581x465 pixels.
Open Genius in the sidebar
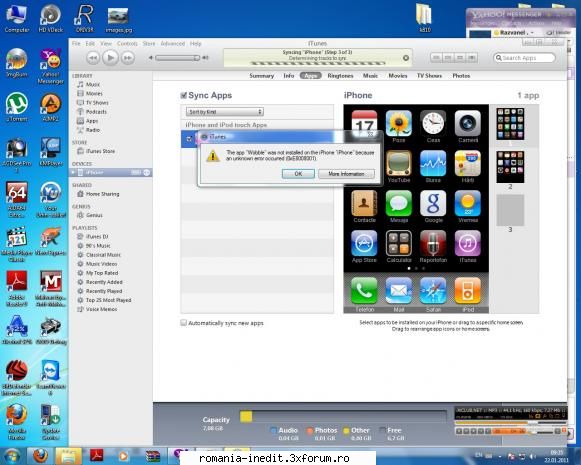tap(94, 215)
